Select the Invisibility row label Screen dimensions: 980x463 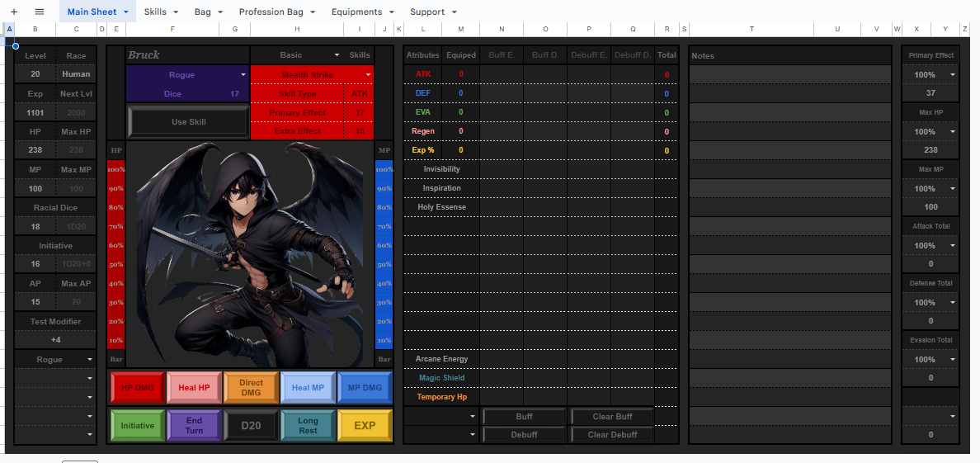pyautogui.click(x=442, y=169)
